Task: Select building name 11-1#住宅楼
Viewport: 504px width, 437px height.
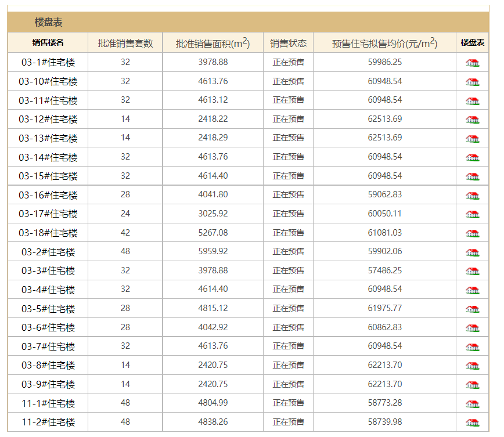Action: (x=48, y=403)
